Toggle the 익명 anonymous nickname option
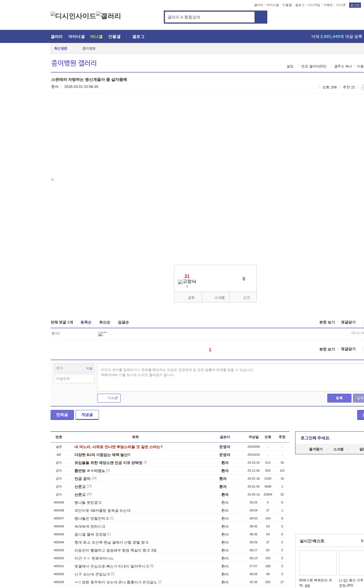This screenshot has width=364, height=588. 89,368
